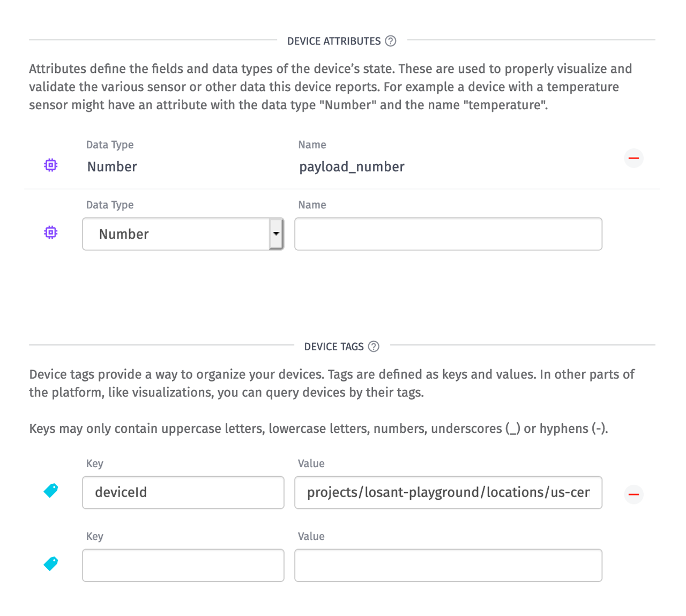Remove the deviceId device tag
The height and width of the screenshot is (616, 686).
click(633, 494)
